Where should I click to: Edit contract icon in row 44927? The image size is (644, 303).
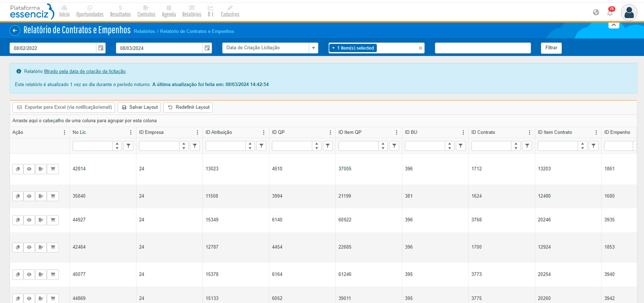[x=41, y=220]
